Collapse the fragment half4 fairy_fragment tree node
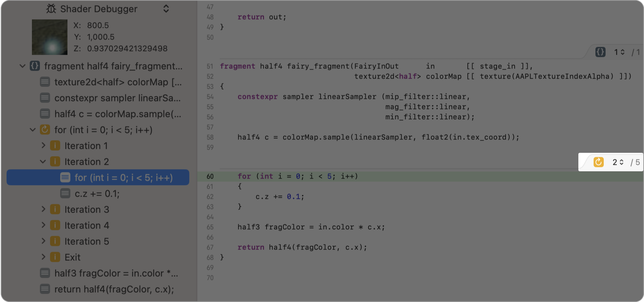Image resolution: width=644 pixels, height=302 pixels. [x=22, y=66]
